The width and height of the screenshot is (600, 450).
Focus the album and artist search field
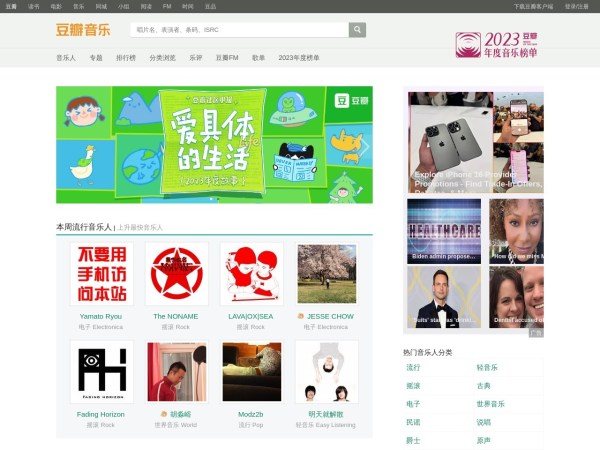pos(239,30)
